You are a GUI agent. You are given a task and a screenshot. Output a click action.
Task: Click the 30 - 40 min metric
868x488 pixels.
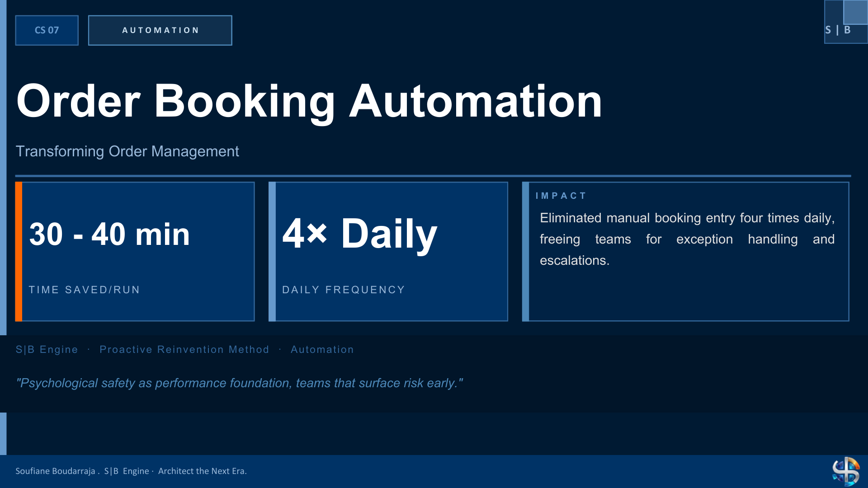coord(109,234)
